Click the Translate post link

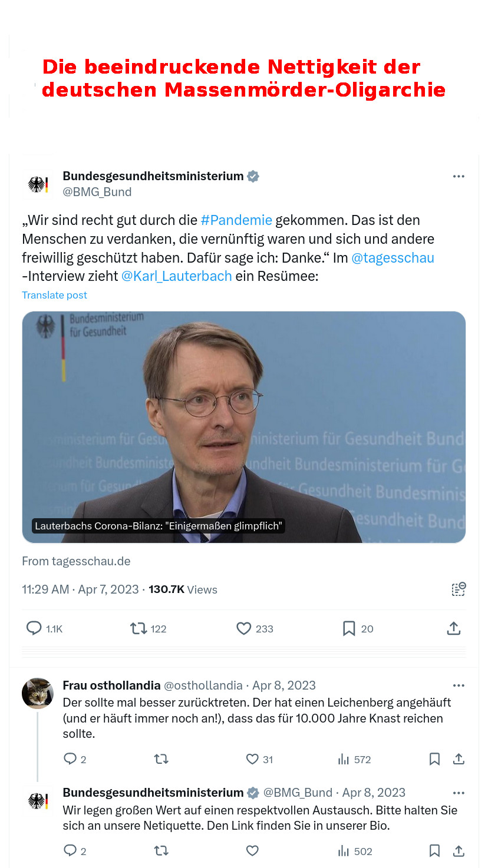54,295
